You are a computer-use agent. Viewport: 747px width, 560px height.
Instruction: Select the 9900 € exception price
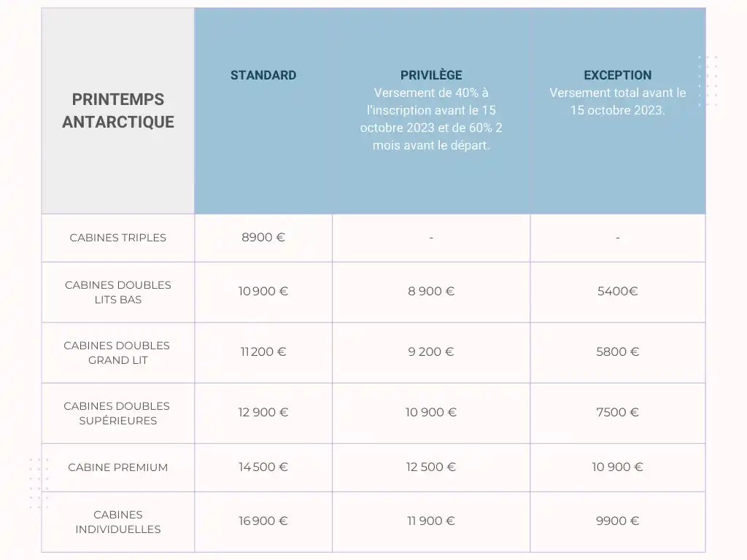(617, 521)
